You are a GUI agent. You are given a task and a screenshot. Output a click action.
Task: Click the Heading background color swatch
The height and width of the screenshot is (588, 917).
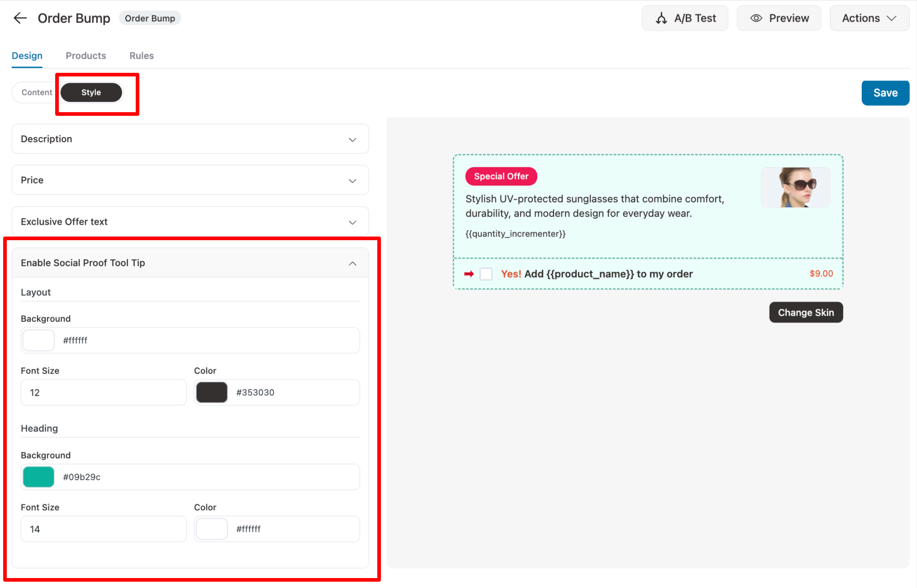[x=38, y=476]
